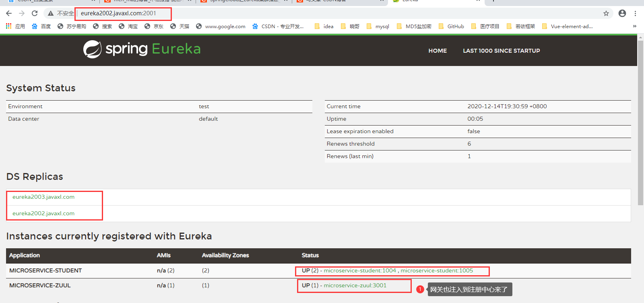Click the System Status heading
The height and width of the screenshot is (303, 644).
pos(41,88)
